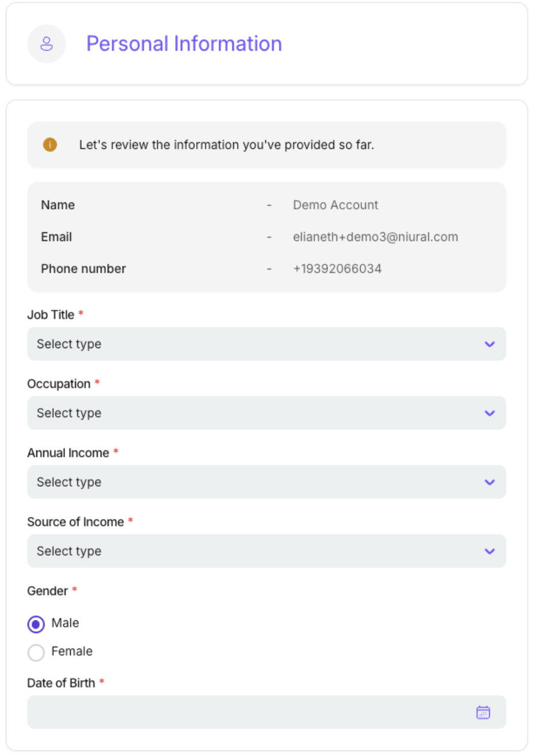The height and width of the screenshot is (756, 534).
Task: Click the review information banner text
Action: pos(227,145)
